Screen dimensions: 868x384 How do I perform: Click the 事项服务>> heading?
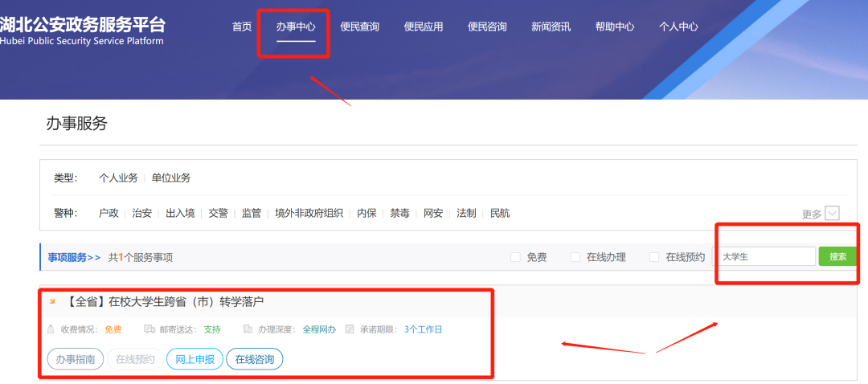coord(74,257)
